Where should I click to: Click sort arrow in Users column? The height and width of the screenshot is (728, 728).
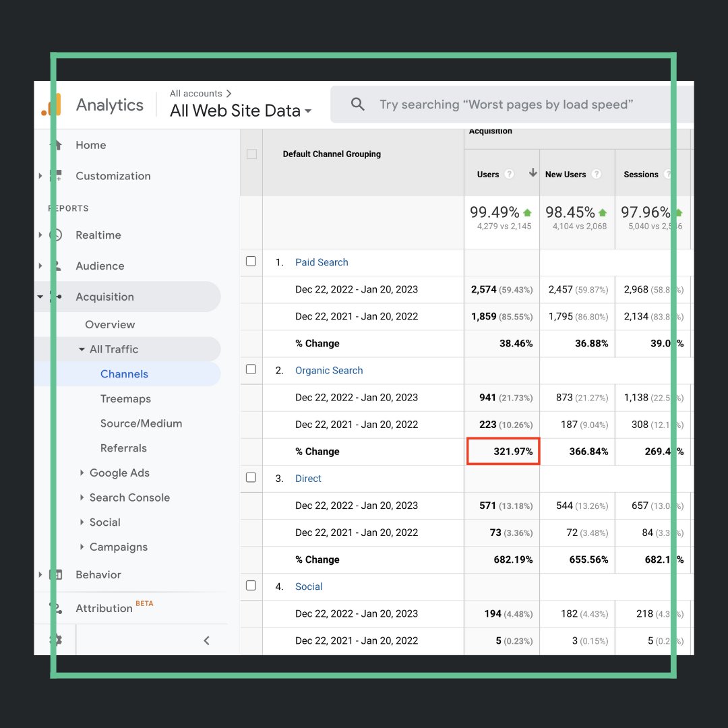pos(533,173)
